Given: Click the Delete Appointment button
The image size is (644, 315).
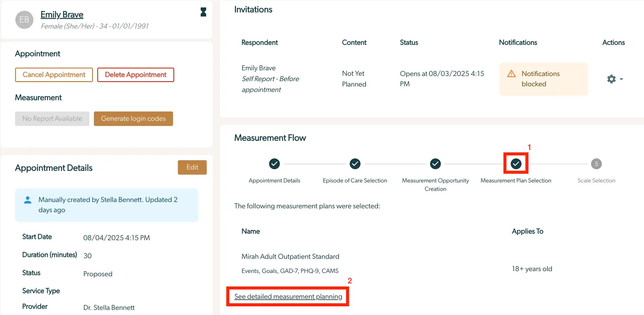Looking at the screenshot, I should coord(136,74).
